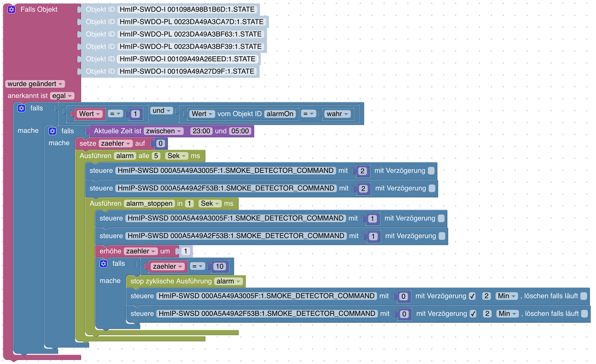Open the anerkannt ist egal dropdown
The height and width of the screenshot is (364, 596).
(x=62, y=96)
